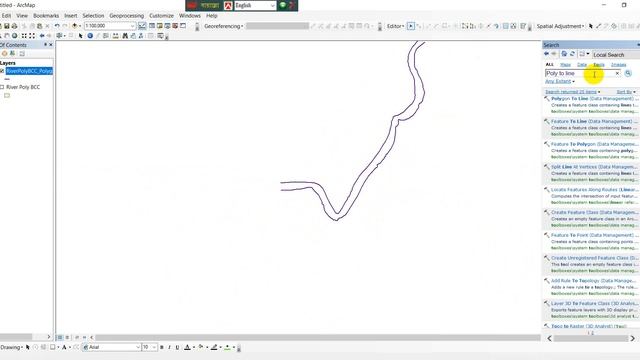The height and width of the screenshot is (360, 640).
Task: Select the Select Elements arrow tool
Action: 80,36
